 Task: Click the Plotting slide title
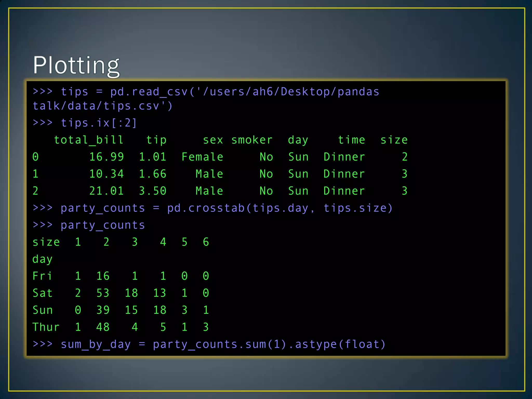[76, 65]
